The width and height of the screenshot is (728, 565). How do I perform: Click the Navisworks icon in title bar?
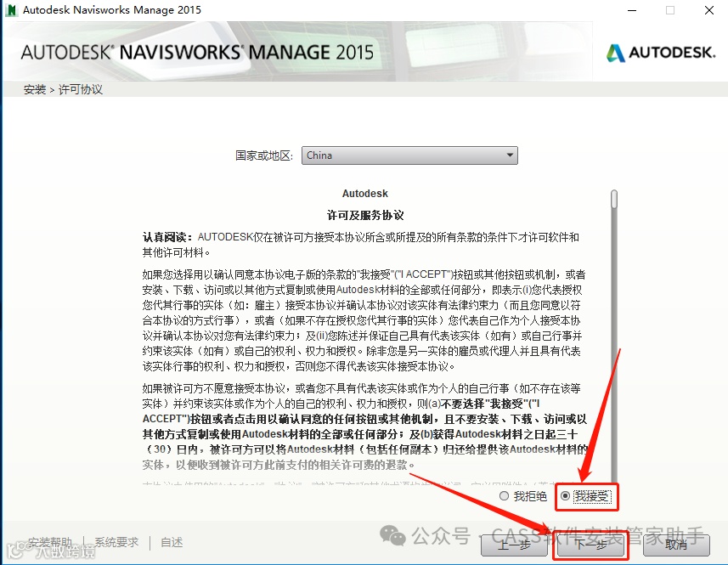click(x=11, y=9)
